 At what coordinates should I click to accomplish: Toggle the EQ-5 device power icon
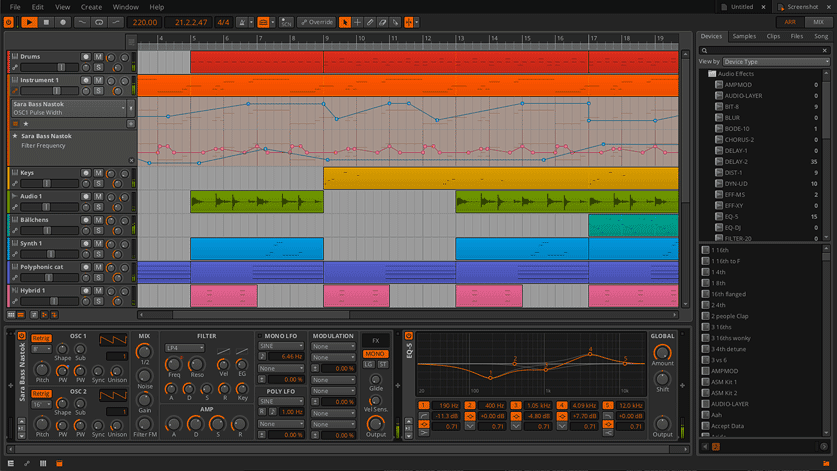coord(408,336)
